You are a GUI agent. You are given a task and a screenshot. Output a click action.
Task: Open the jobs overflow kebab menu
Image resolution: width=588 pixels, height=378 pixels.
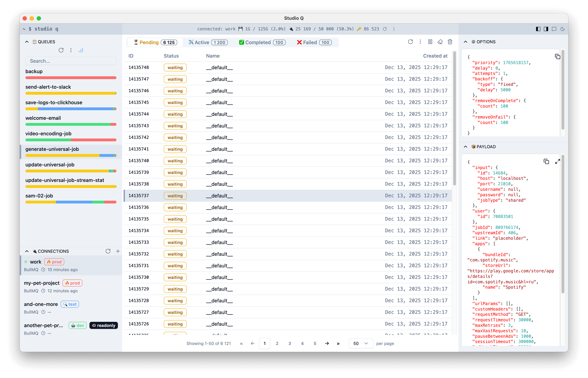(420, 42)
